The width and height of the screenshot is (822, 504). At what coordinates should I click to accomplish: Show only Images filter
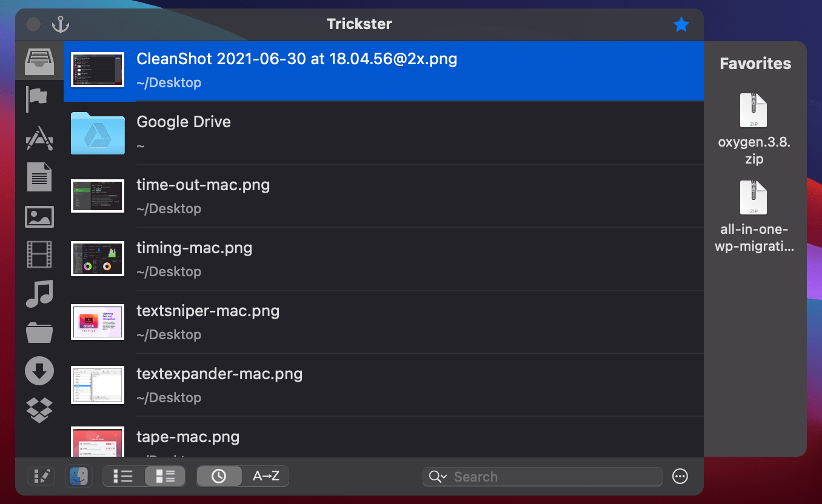[x=39, y=216]
